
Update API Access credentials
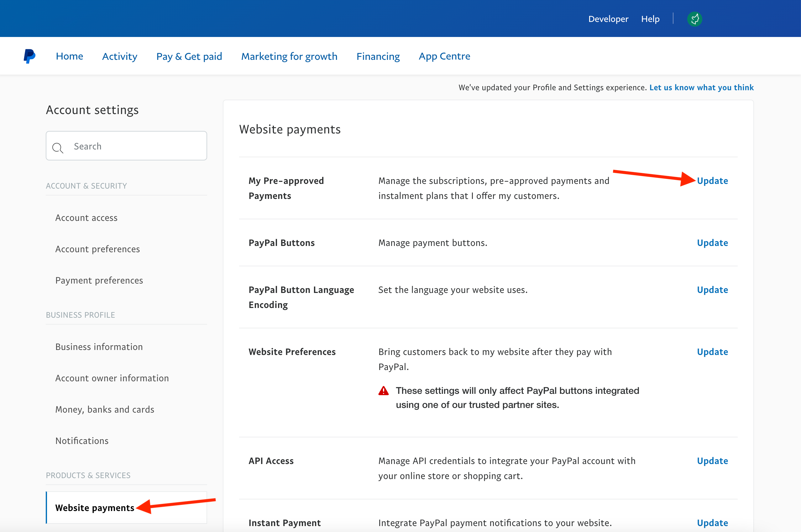(712, 461)
